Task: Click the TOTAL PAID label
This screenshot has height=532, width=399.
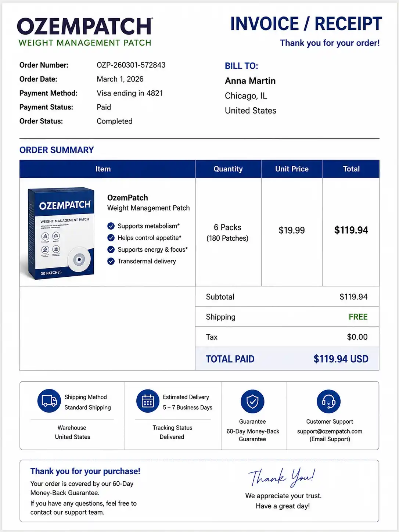Action: 230,359
